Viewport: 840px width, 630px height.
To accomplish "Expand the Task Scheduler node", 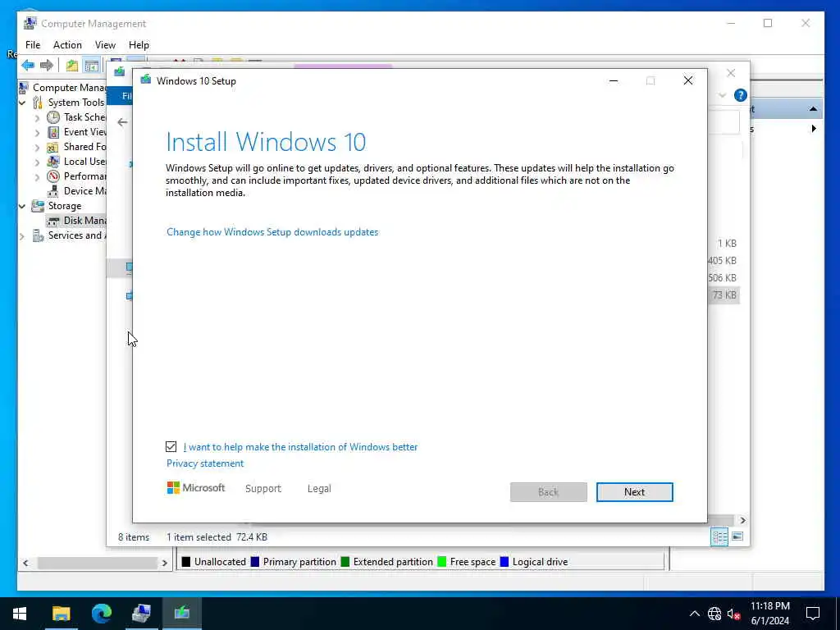I will (x=37, y=117).
